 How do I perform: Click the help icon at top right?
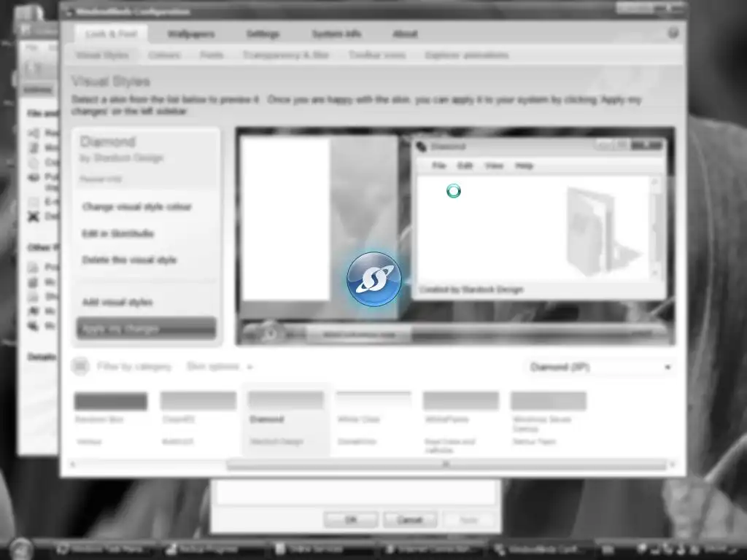tap(673, 32)
